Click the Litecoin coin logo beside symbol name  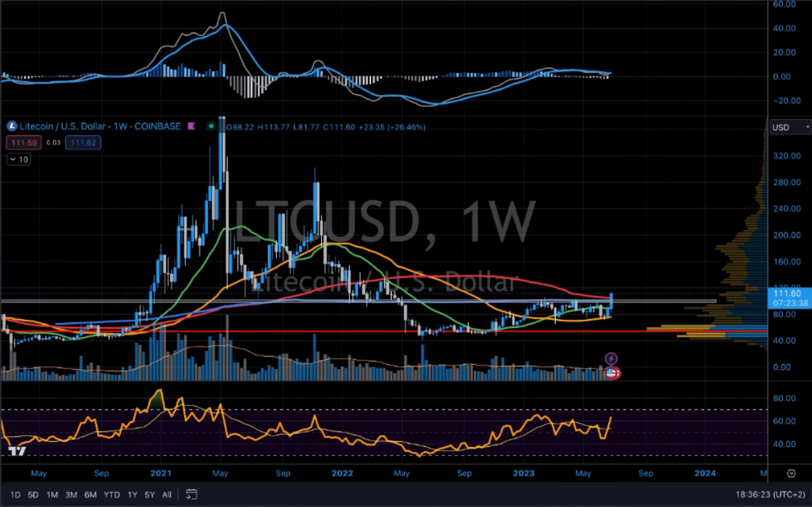pos(12,126)
